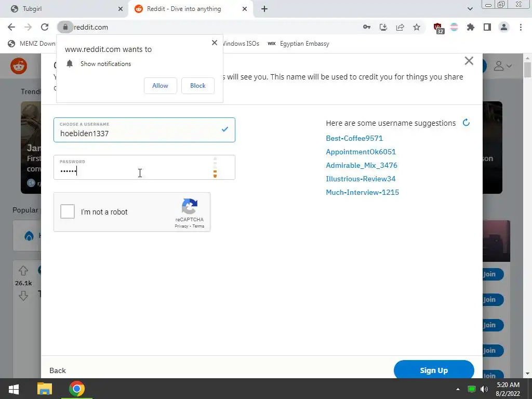Close the Tubgirl tab
This screenshot has width=532, height=399.
click(121, 9)
